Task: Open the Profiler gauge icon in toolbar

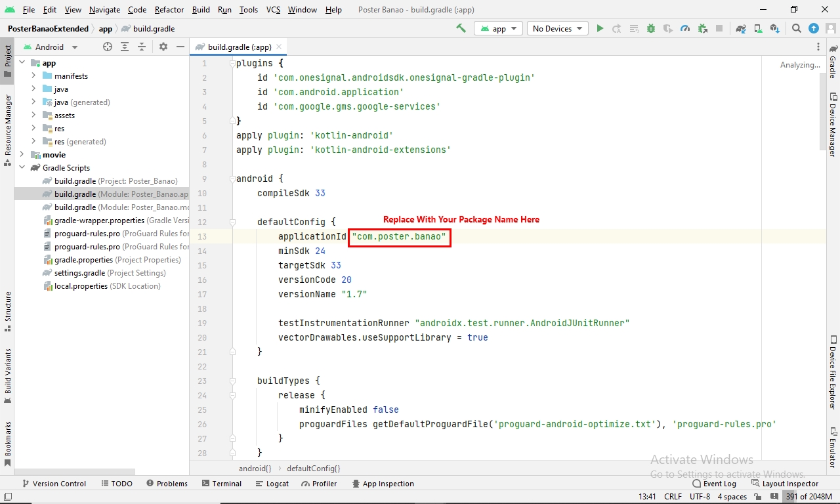Action: point(685,28)
